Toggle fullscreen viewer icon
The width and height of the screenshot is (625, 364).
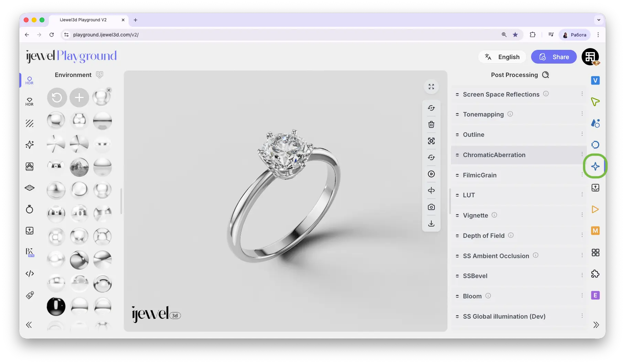[x=431, y=87]
